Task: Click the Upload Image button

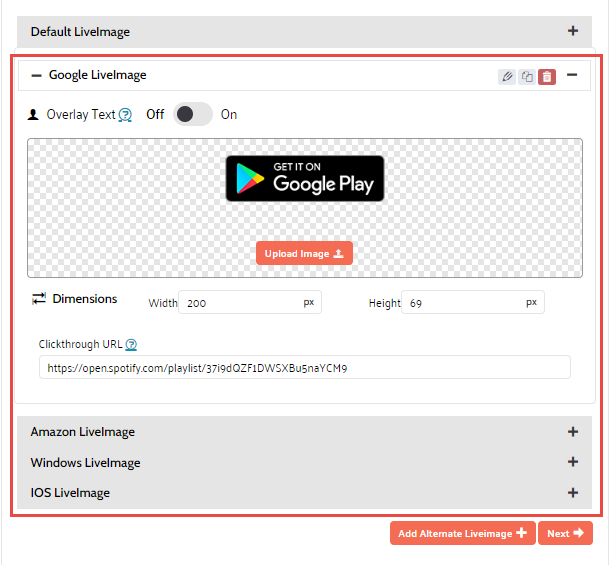Action: point(304,253)
